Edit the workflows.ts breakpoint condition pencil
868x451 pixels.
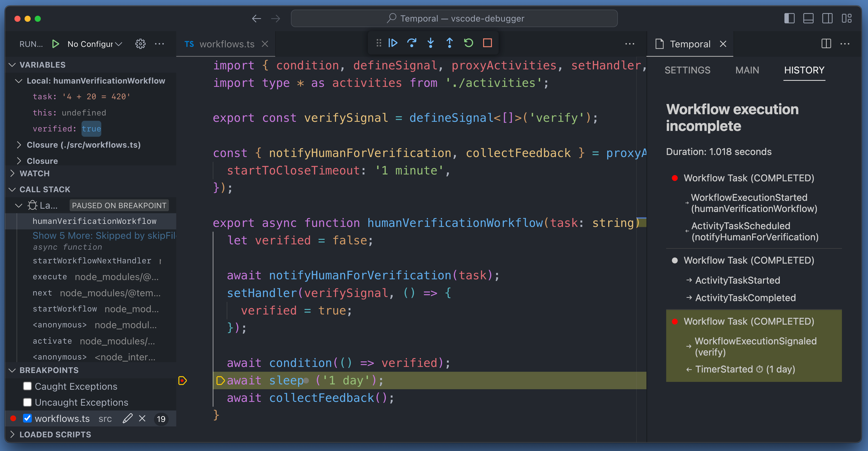click(127, 418)
